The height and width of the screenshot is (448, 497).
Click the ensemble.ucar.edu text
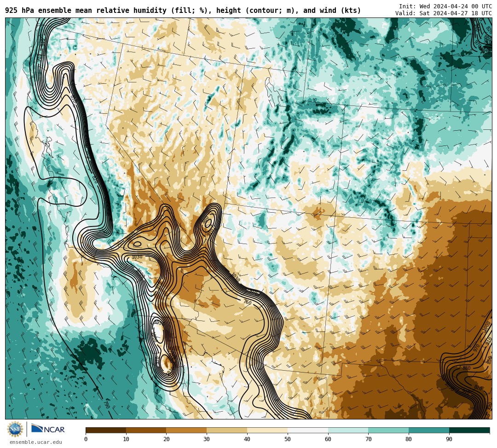click(x=36, y=442)
